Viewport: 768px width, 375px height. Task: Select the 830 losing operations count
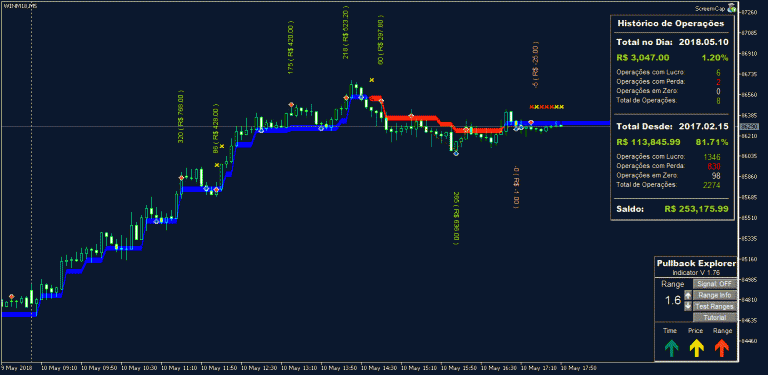[x=714, y=166]
